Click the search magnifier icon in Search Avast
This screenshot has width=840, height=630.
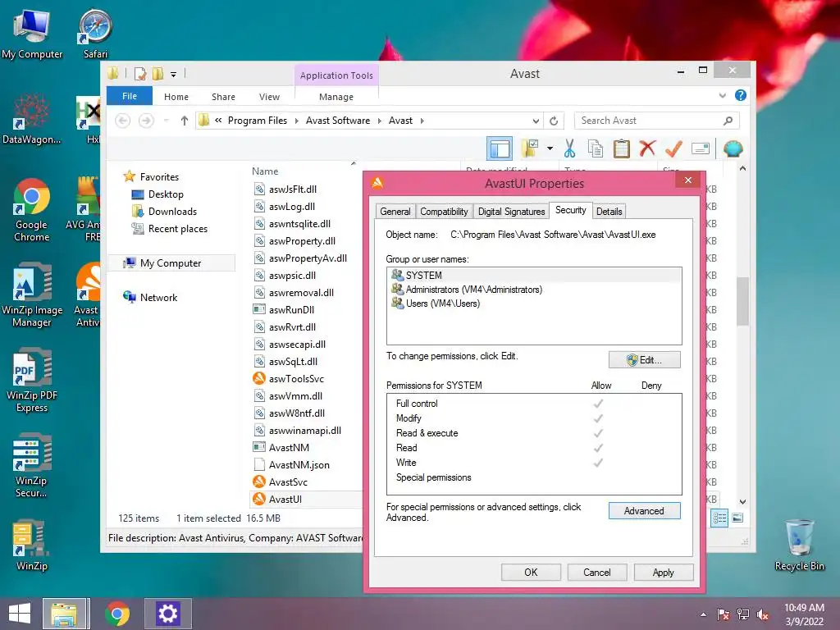[728, 121]
